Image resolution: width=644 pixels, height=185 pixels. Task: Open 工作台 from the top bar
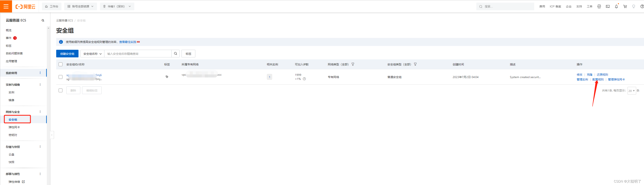(x=52, y=6)
